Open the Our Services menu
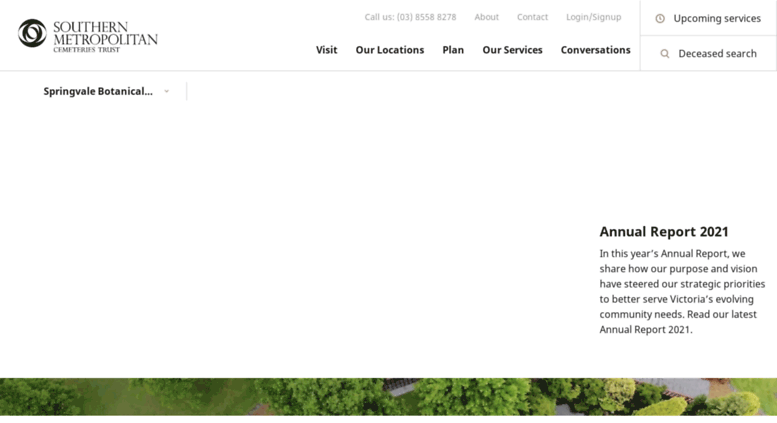This screenshot has width=777, height=423. 512,50
